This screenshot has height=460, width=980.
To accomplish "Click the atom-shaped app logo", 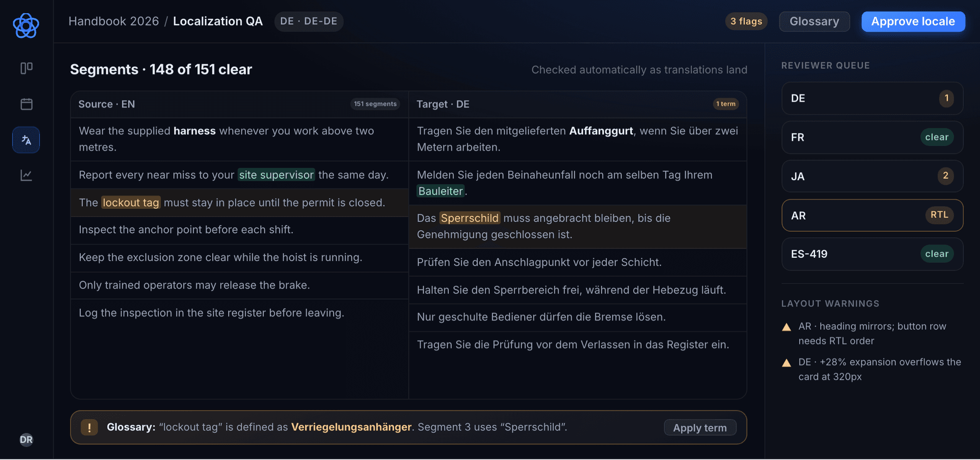I will point(26,26).
